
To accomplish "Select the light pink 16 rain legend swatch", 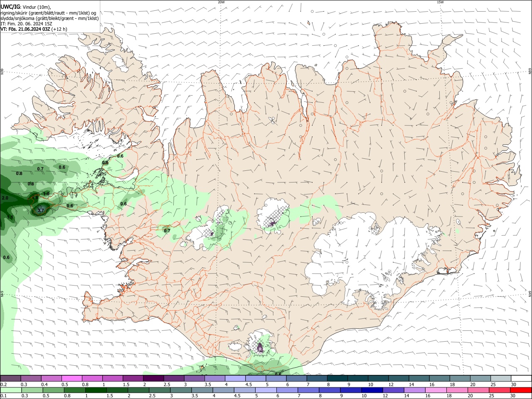I will click(x=436, y=390).
